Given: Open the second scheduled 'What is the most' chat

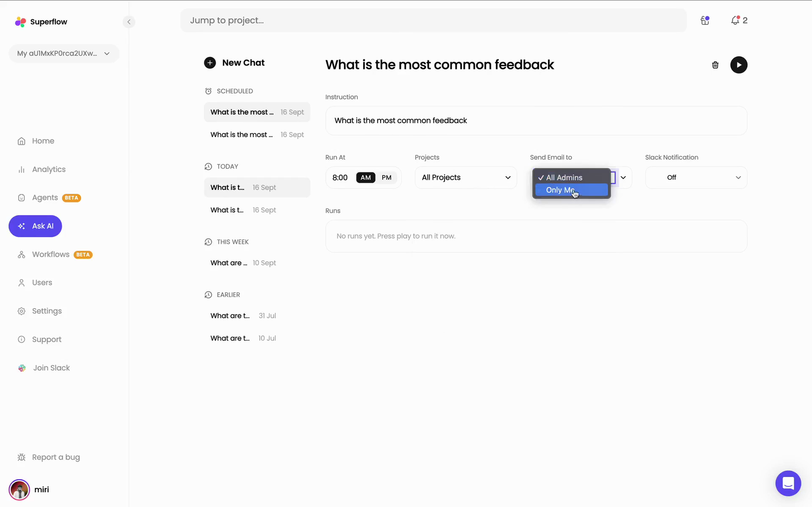Looking at the screenshot, I should coord(257,134).
